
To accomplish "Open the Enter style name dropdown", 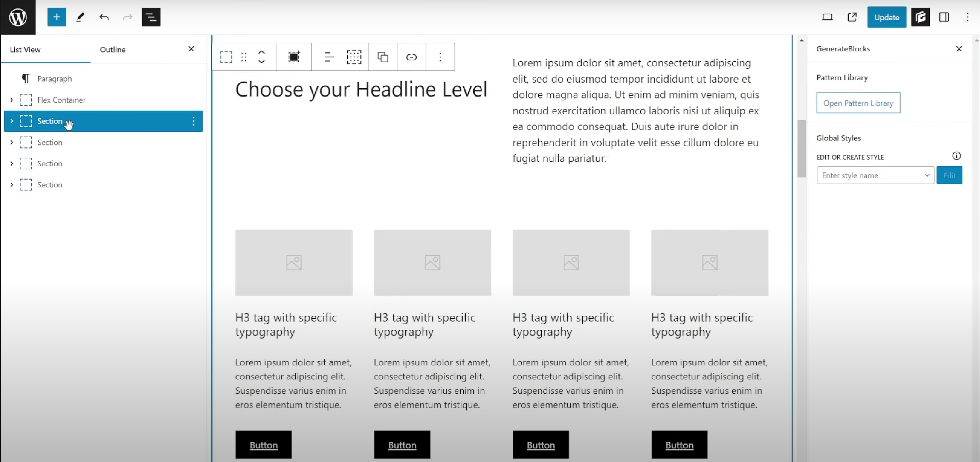I will tap(927, 175).
